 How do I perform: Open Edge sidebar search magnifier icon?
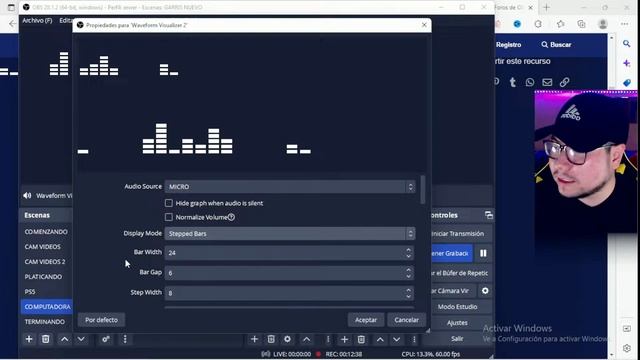tap(627, 43)
